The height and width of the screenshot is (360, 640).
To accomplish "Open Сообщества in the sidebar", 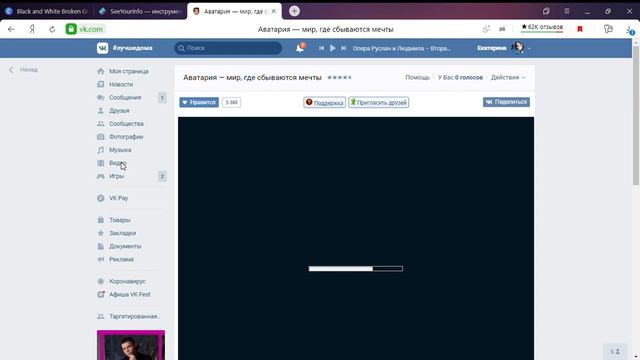I will [x=126, y=124].
